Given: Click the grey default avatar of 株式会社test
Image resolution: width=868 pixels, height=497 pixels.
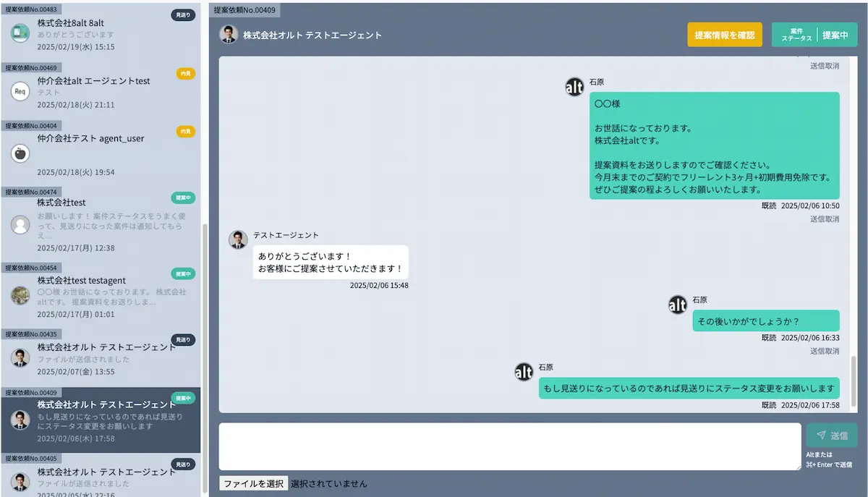Looking at the screenshot, I should coord(20,224).
